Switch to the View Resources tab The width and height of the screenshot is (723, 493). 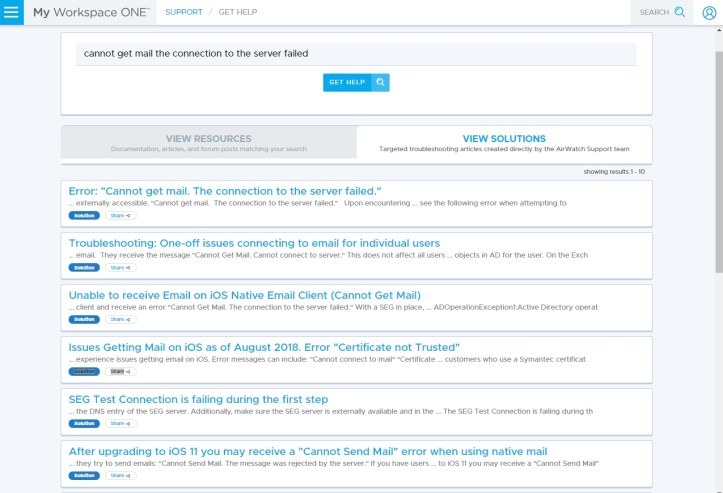[208, 143]
